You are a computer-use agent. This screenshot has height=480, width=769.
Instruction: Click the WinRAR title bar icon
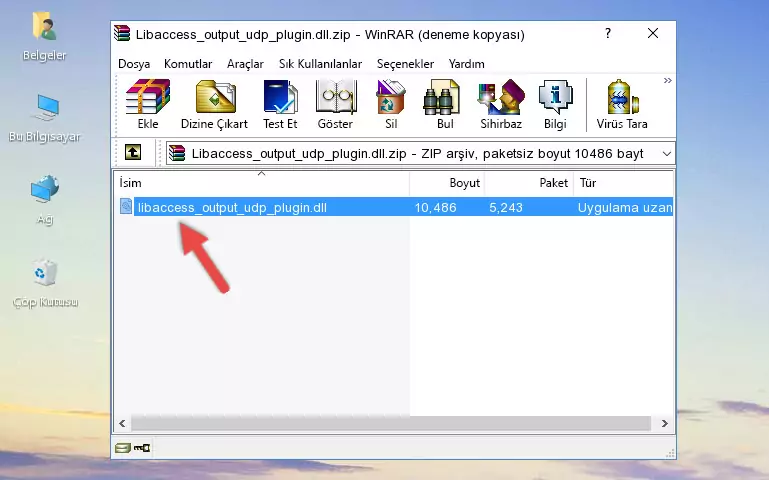122,33
